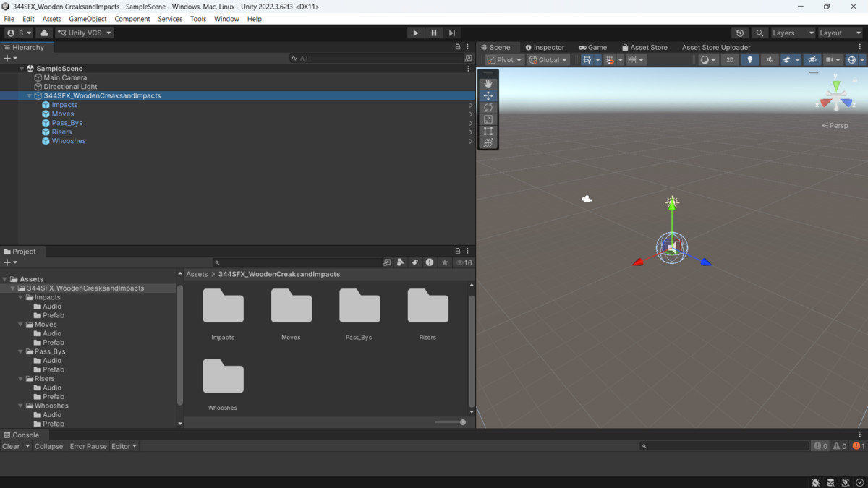Viewport: 868px width, 488px height.
Task: Open the Pivot handle position dropdown
Action: pyautogui.click(x=504, y=60)
